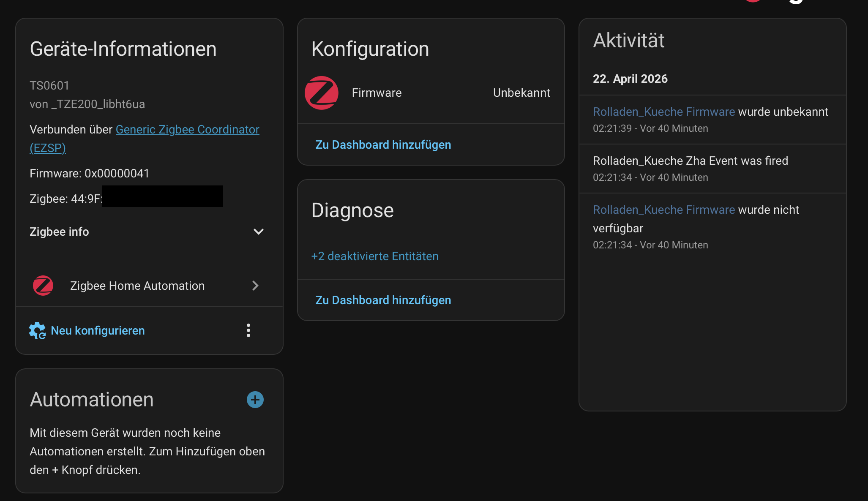Click the Neu konfigurieren button

click(98, 330)
